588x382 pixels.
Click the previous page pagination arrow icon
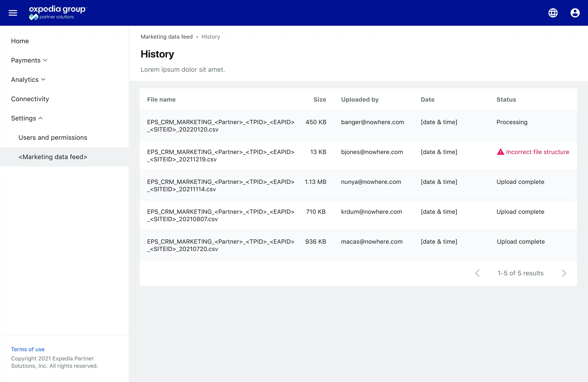click(477, 273)
